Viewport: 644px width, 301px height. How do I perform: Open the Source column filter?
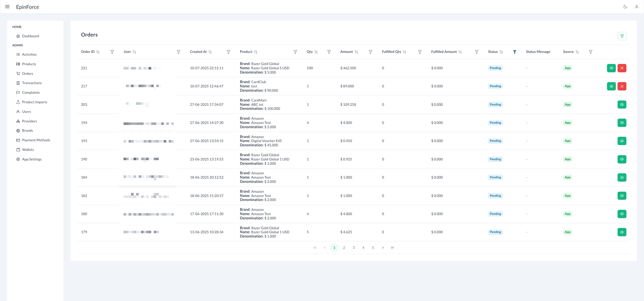pyautogui.click(x=590, y=52)
